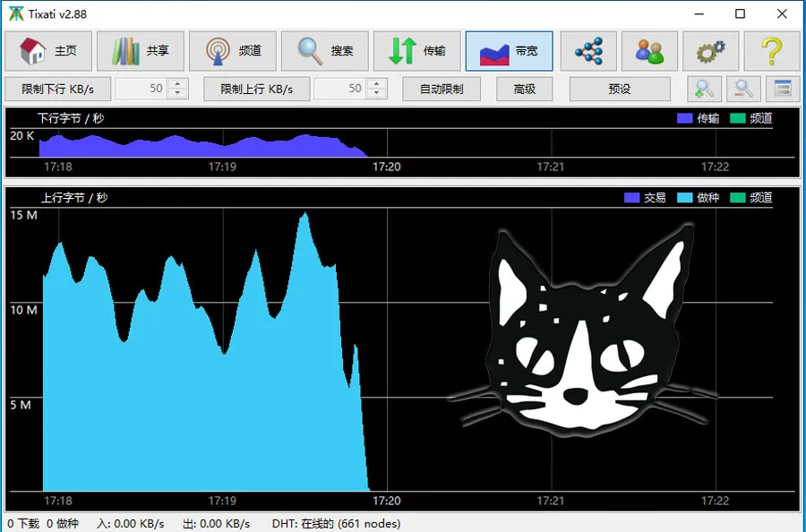Zoom out chart with minus magnifier
Screen dimensions: 806x532
(x=743, y=89)
